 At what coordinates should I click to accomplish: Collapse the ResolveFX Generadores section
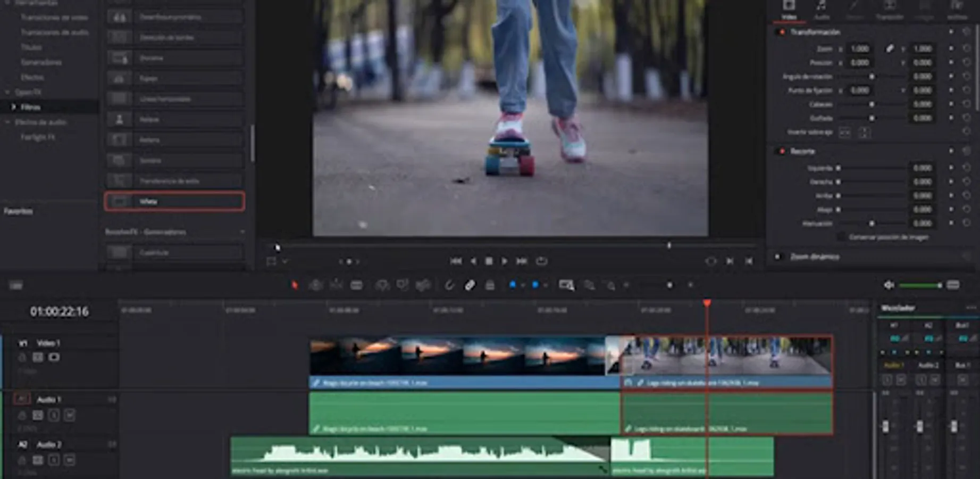click(242, 232)
